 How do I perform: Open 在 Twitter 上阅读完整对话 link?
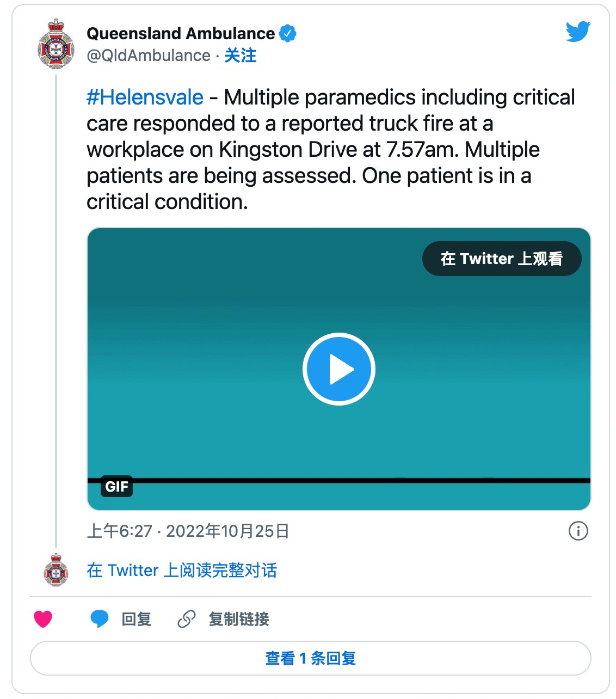[182, 570]
